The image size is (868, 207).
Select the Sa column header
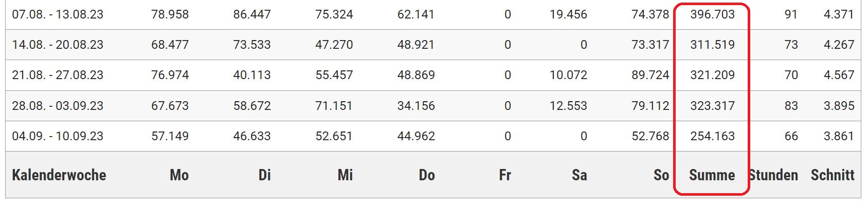580,175
